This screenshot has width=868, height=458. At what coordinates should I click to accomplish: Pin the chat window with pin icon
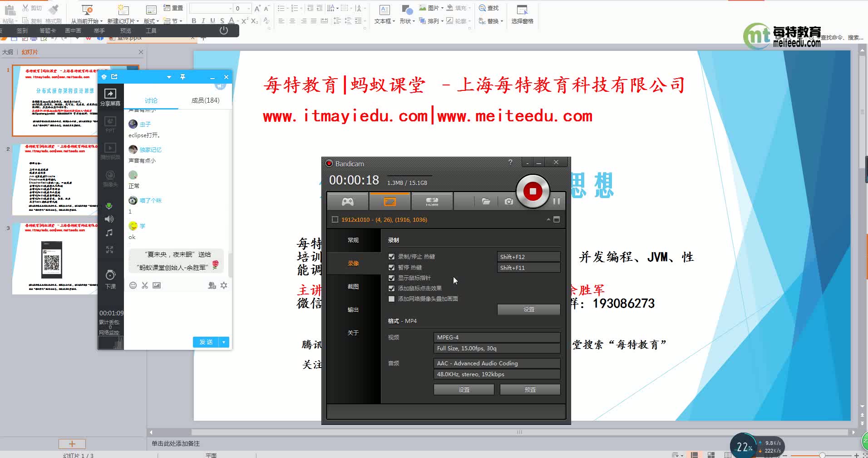tap(182, 77)
